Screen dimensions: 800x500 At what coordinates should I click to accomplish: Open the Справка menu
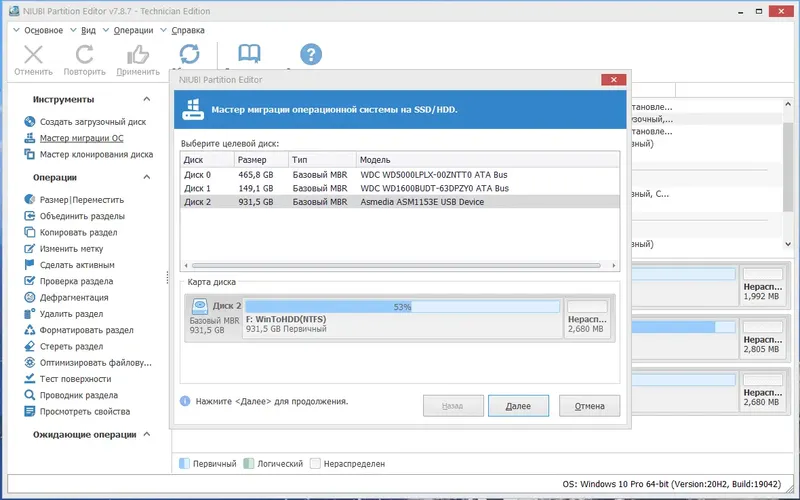pyautogui.click(x=188, y=30)
